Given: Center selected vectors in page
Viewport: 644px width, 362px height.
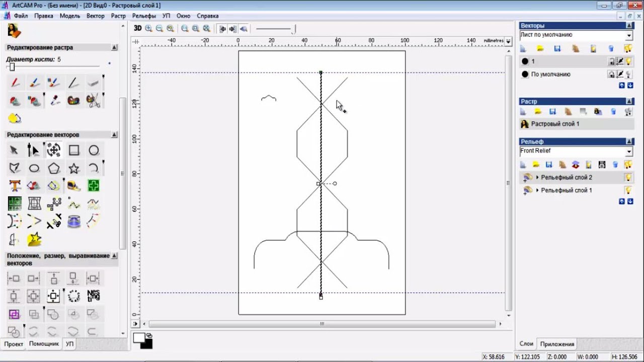Looking at the screenshot, I should 54,296.
